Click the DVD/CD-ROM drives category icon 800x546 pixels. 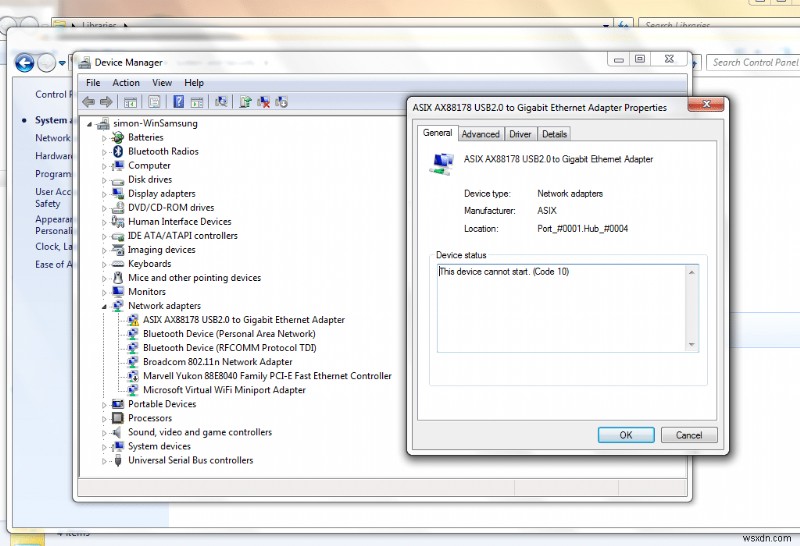pyautogui.click(x=118, y=207)
